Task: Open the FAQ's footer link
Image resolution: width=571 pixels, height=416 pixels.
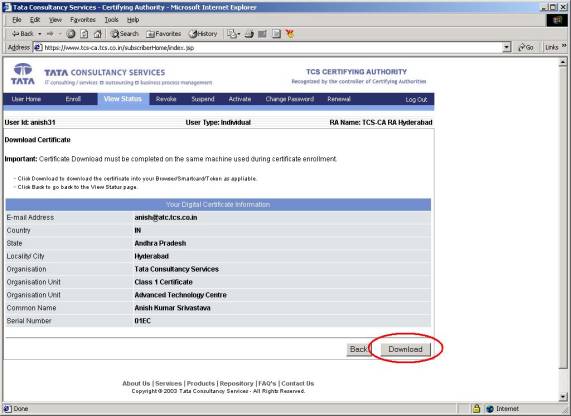Action: 267,383
